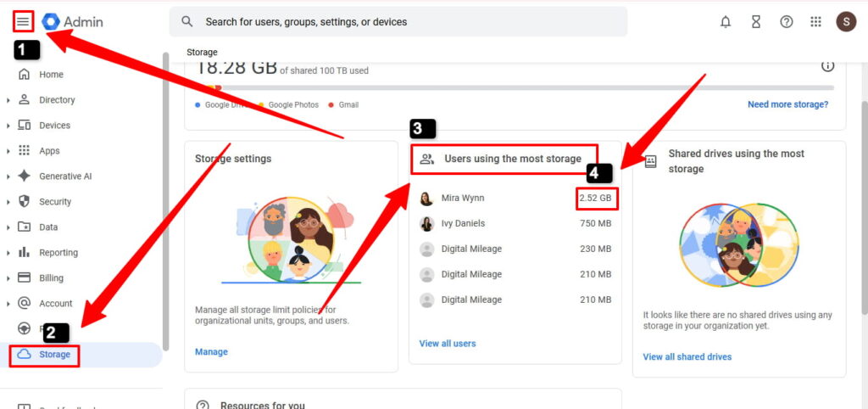Click the Google Admin logo
868x409 pixels.
73,21
